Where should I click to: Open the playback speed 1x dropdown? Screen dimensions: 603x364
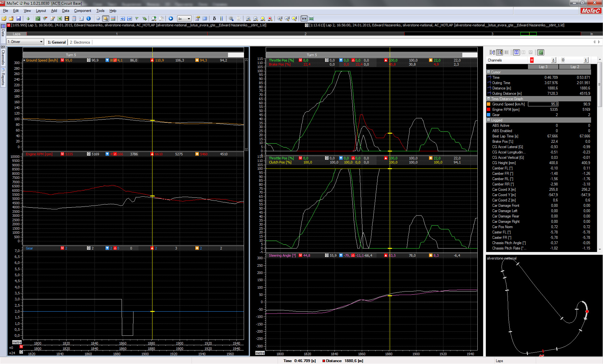click(x=184, y=19)
